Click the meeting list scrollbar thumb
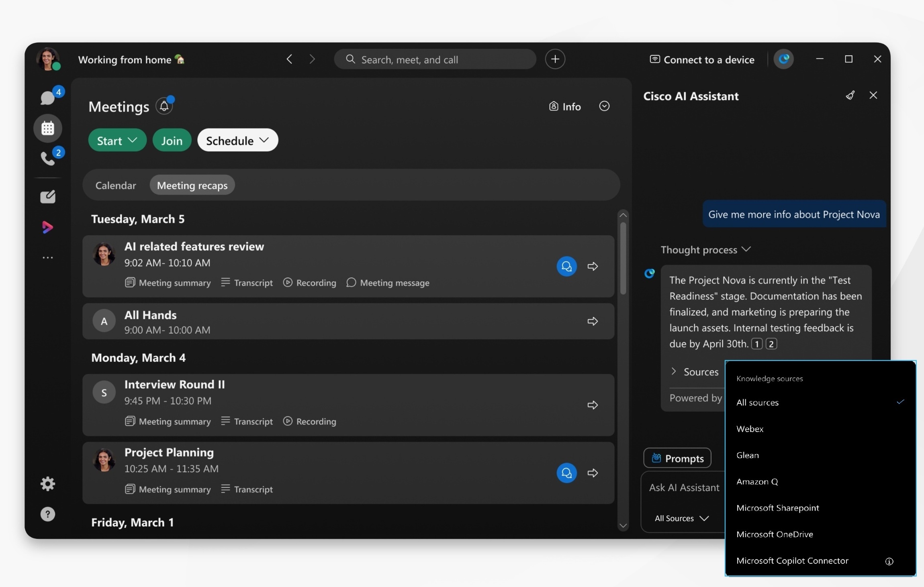The width and height of the screenshot is (924, 587). (623, 259)
